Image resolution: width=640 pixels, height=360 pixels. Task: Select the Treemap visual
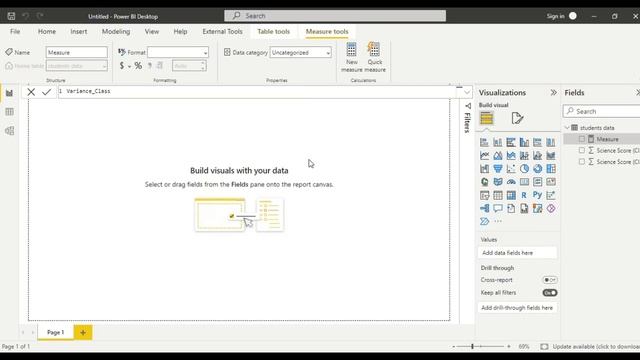pyautogui.click(x=551, y=169)
